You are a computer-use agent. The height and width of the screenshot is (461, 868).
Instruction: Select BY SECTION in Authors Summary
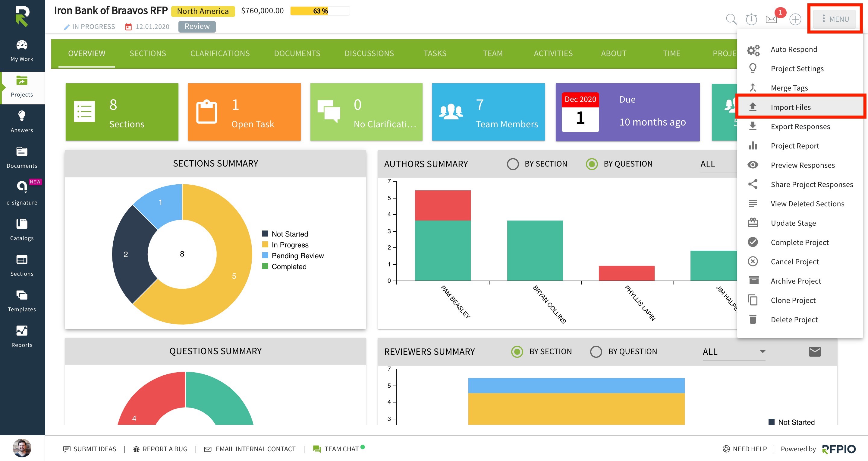pyautogui.click(x=512, y=164)
